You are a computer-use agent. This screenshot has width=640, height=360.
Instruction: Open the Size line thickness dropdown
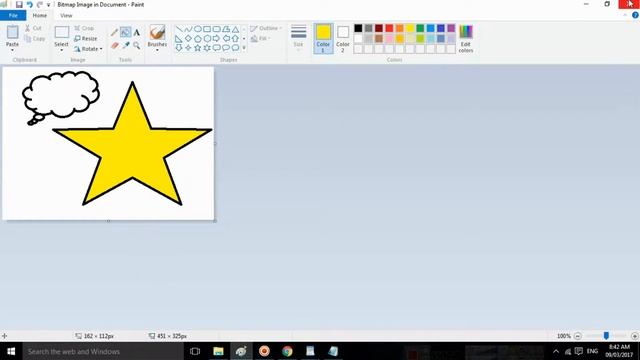pos(298,38)
